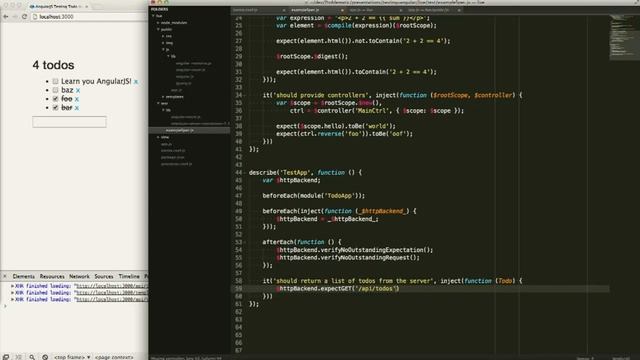Click the code minimap in Sublime
Screen dimensions: 640x360
623,37
